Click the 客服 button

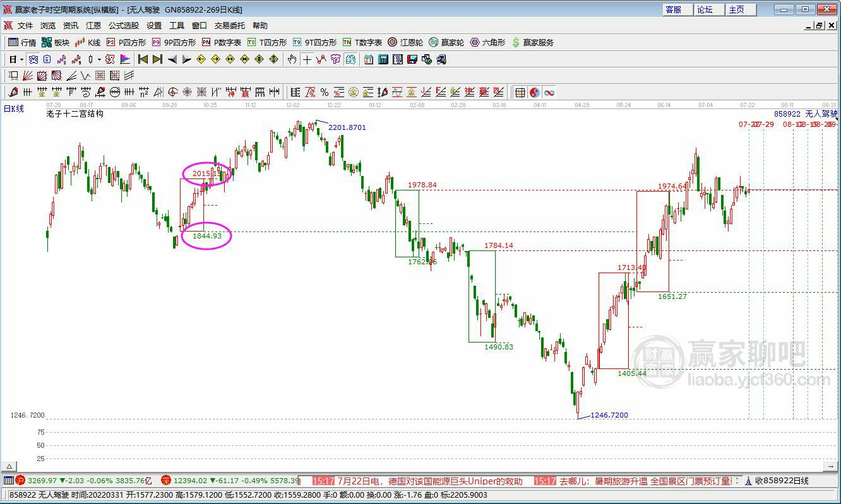coord(677,9)
